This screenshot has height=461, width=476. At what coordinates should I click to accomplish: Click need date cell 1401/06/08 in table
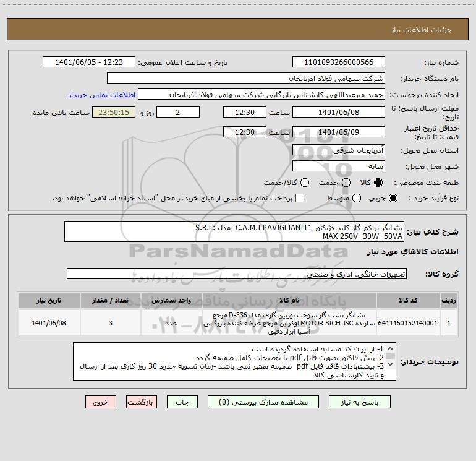[x=49, y=323]
